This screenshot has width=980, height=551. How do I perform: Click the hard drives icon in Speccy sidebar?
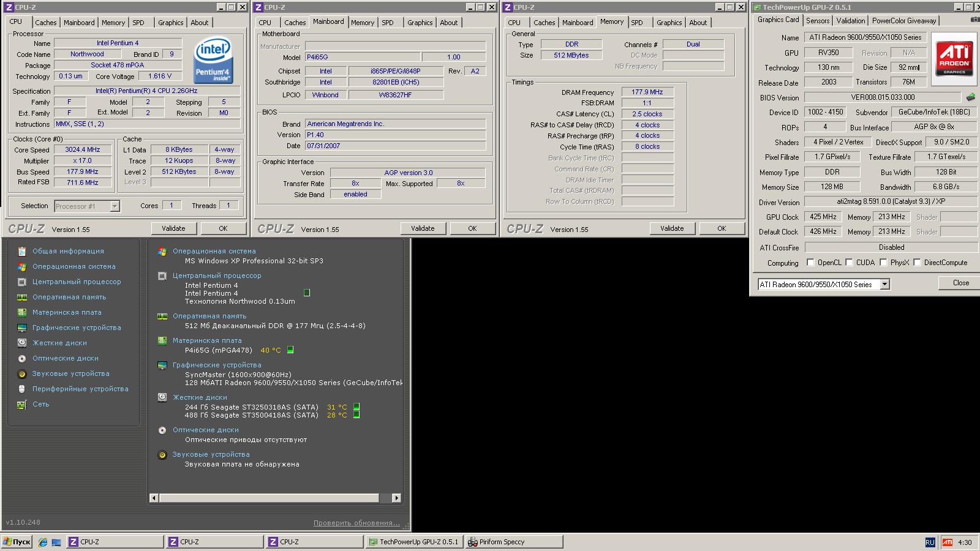click(22, 343)
